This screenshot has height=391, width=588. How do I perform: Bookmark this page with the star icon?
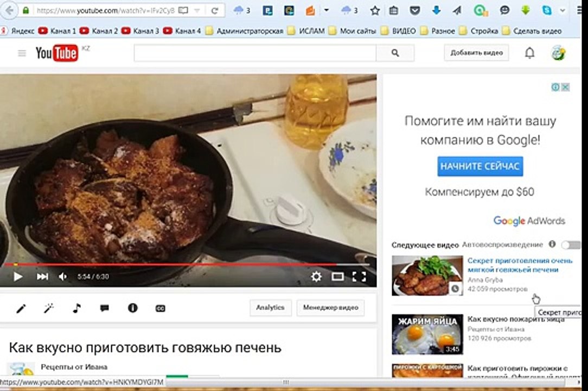pyautogui.click(x=375, y=11)
